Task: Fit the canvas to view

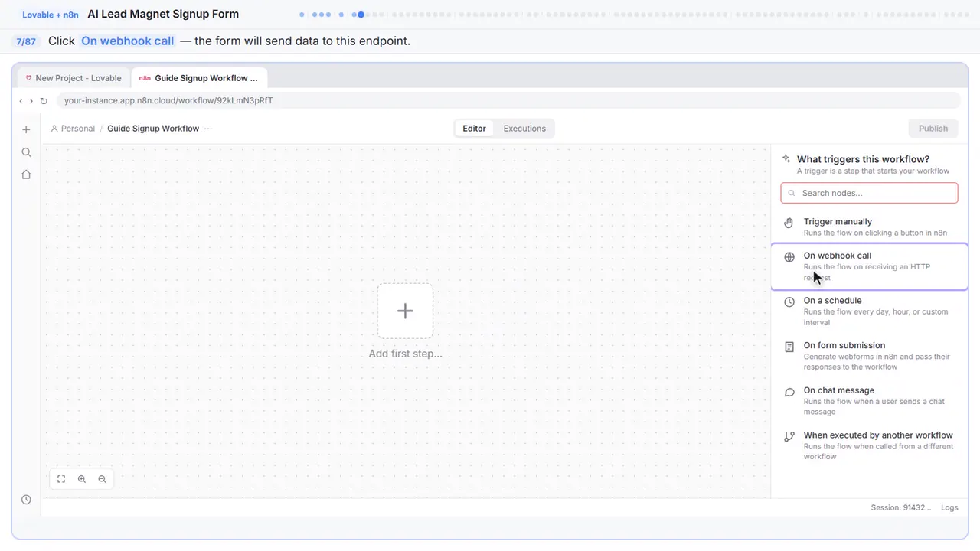Action: pyautogui.click(x=61, y=479)
